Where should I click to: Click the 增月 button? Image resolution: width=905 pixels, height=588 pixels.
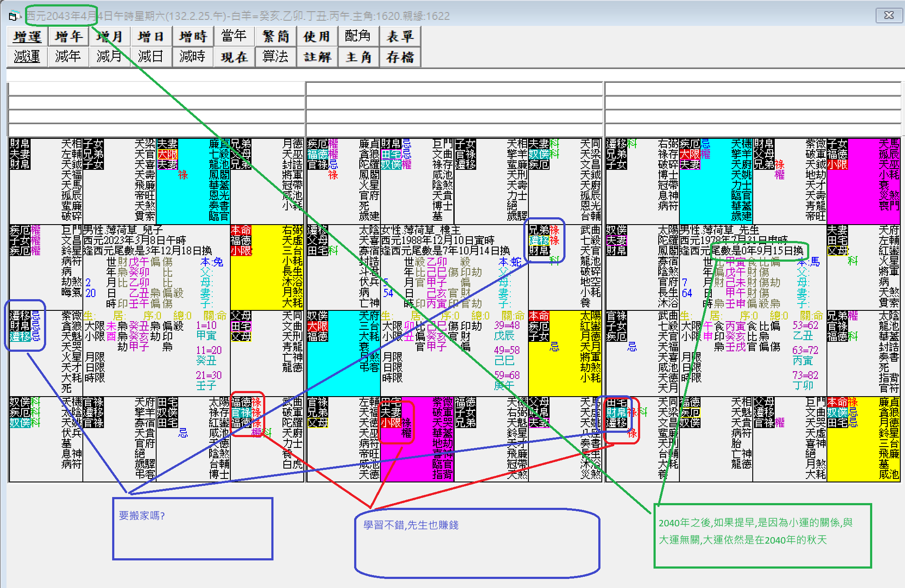click(x=110, y=37)
